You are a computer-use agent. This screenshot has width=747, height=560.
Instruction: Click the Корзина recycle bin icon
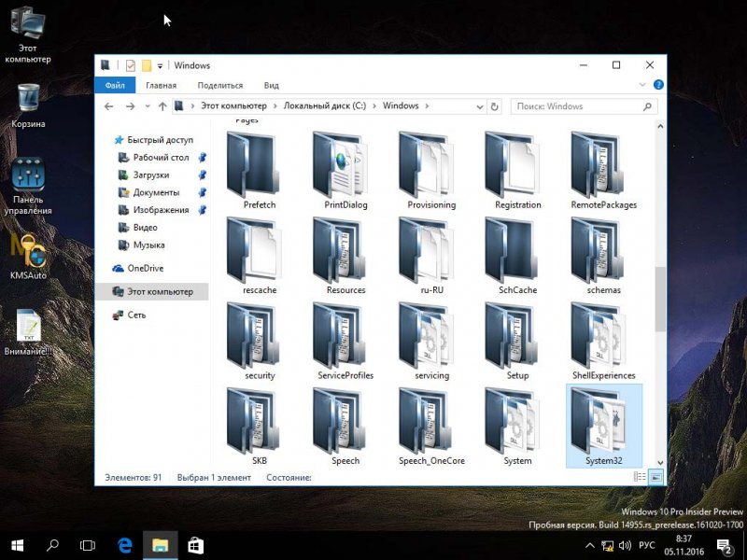pos(28,105)
